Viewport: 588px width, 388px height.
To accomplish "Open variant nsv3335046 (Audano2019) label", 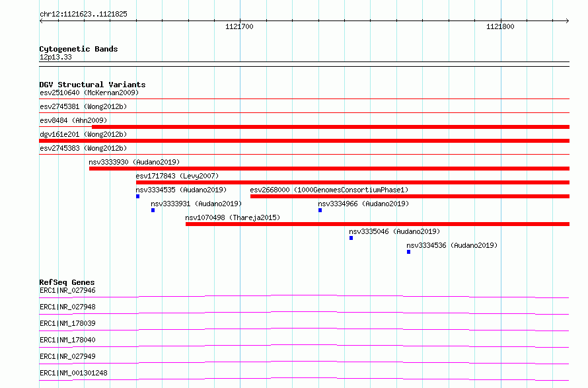I will (x=394, y=231).
